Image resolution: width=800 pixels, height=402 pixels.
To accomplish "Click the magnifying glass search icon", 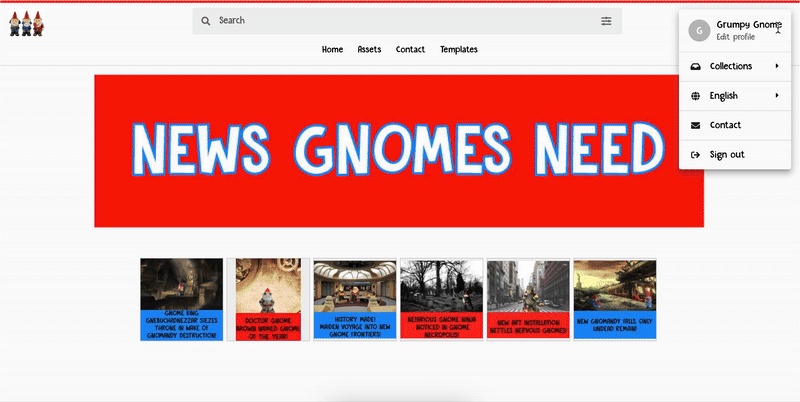I will coord(206,21).
